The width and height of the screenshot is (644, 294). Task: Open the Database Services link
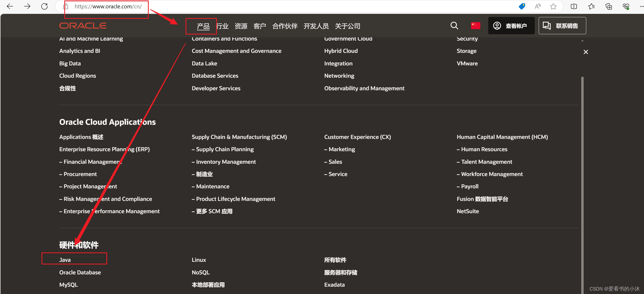[x=215, y=76]
